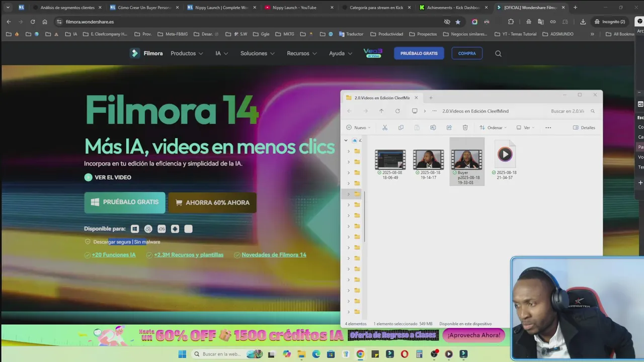644x362 pixels.
Task: Open the +20 Funciones IA link
Action: [114, 255]
